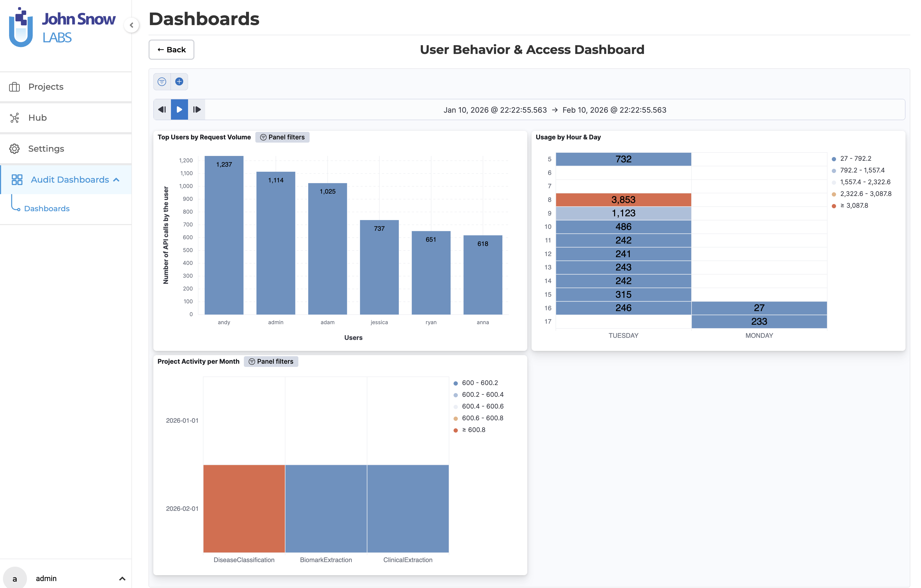Toggle the '≥ 3,087.8' legend entry
The height and width of the screenshot is (588, 921).
[x=854, y=205]
